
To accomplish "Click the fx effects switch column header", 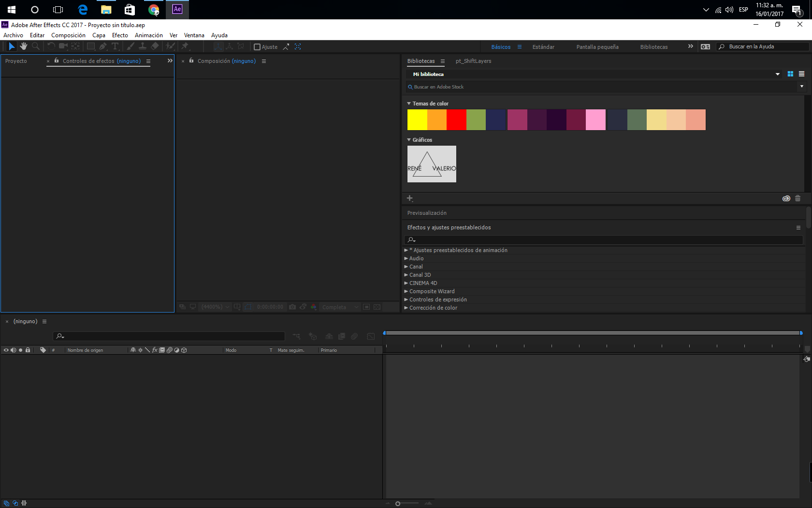I will (155, 350).
